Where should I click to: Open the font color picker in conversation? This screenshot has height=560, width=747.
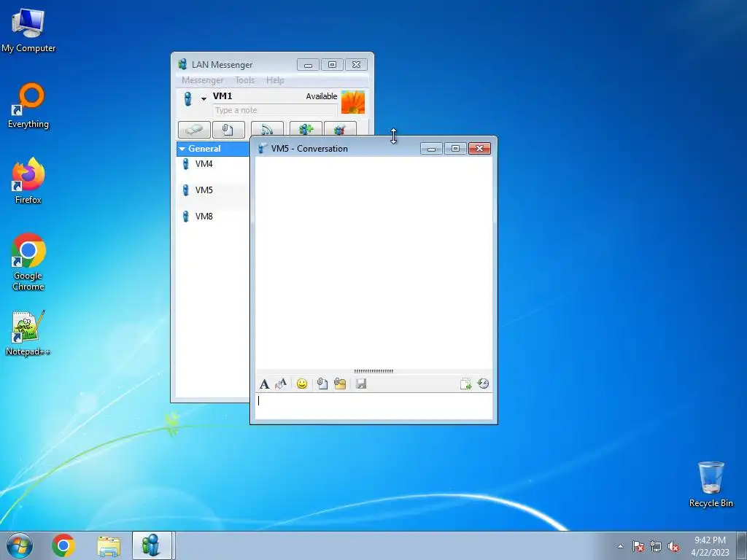tap(281, 384)
